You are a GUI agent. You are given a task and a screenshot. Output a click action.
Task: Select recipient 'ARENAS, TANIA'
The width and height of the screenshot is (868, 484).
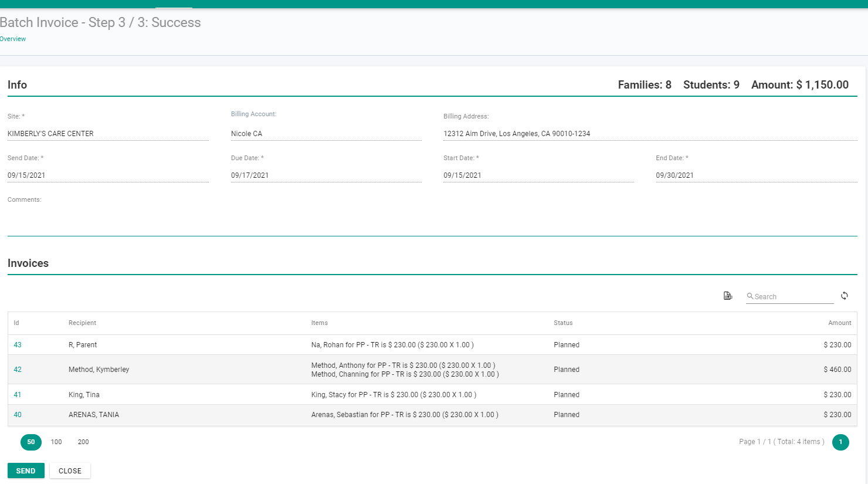[94, 415]
